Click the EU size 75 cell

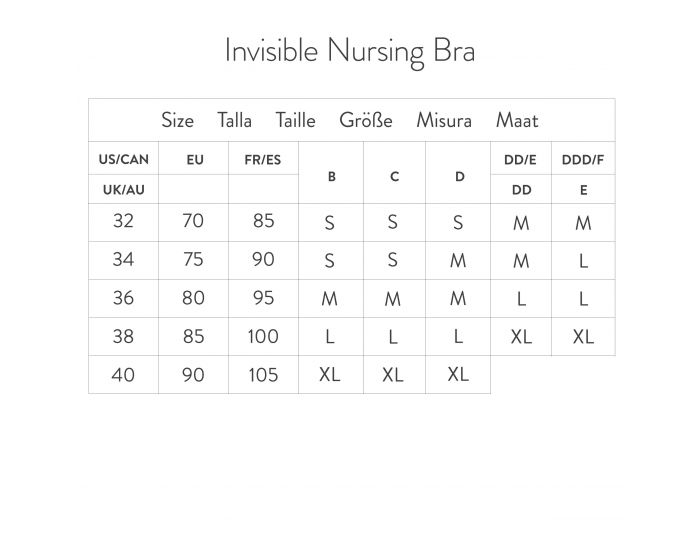coord(194,260)
